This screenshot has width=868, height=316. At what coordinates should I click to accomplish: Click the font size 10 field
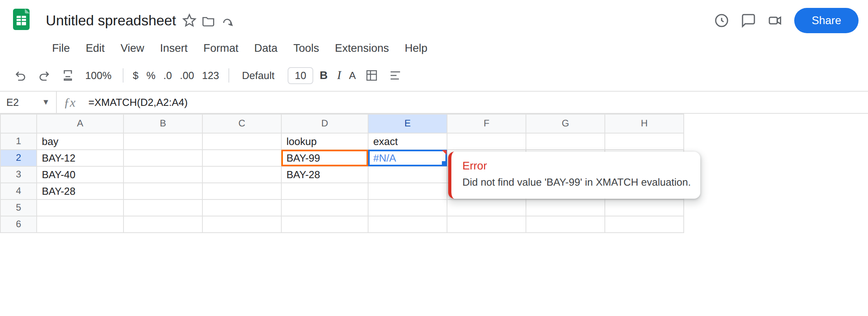click(x=300, y=75)
